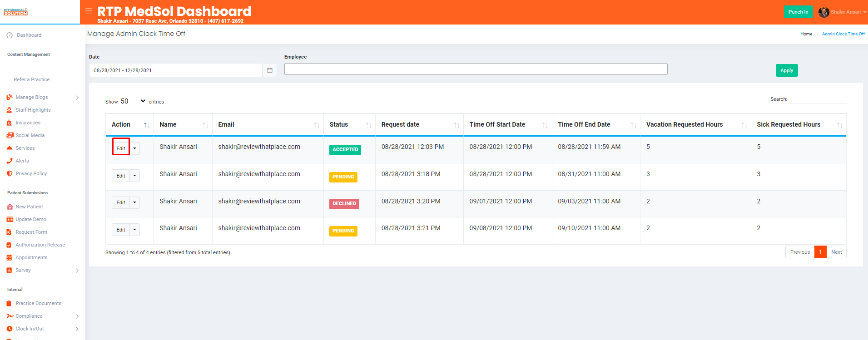
Task: Open Edit dropdown caret for ACCEPTED row
Action: click(134, 148)
